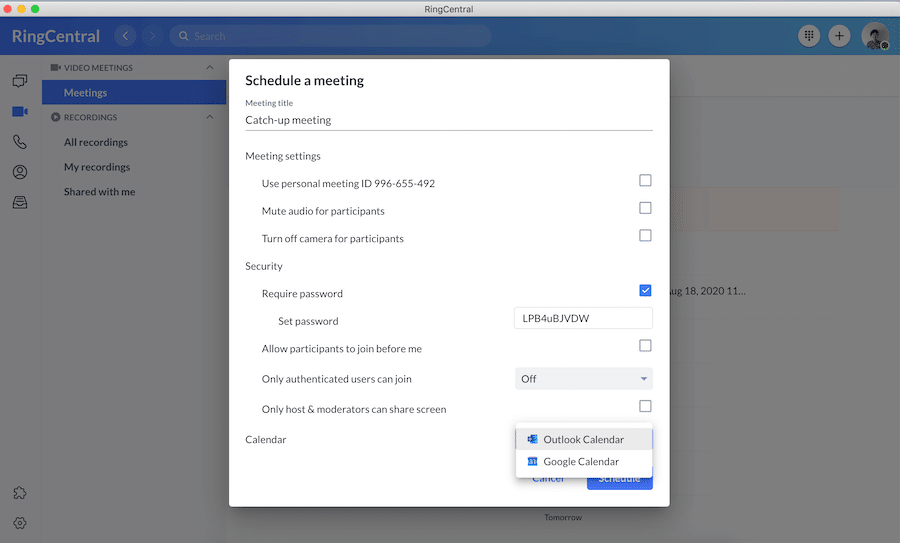
Task: Uncheck the Require password checkbox
Action: [645, 291]
